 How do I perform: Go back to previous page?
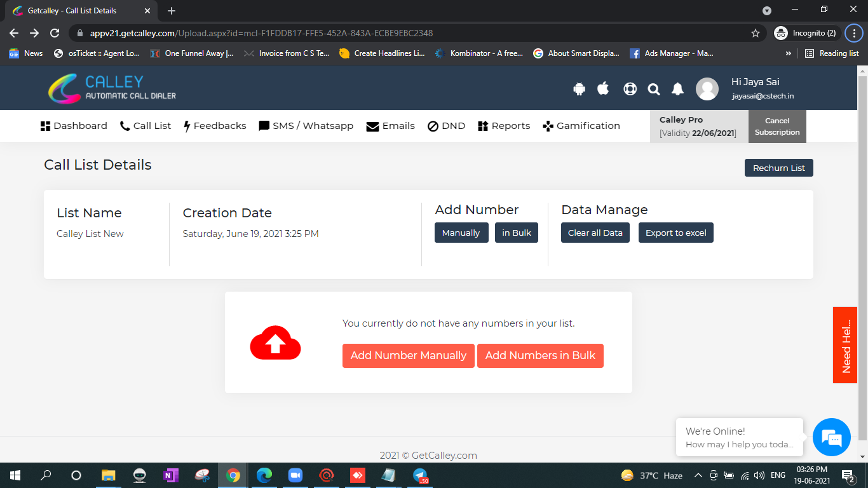pos(14,33)
